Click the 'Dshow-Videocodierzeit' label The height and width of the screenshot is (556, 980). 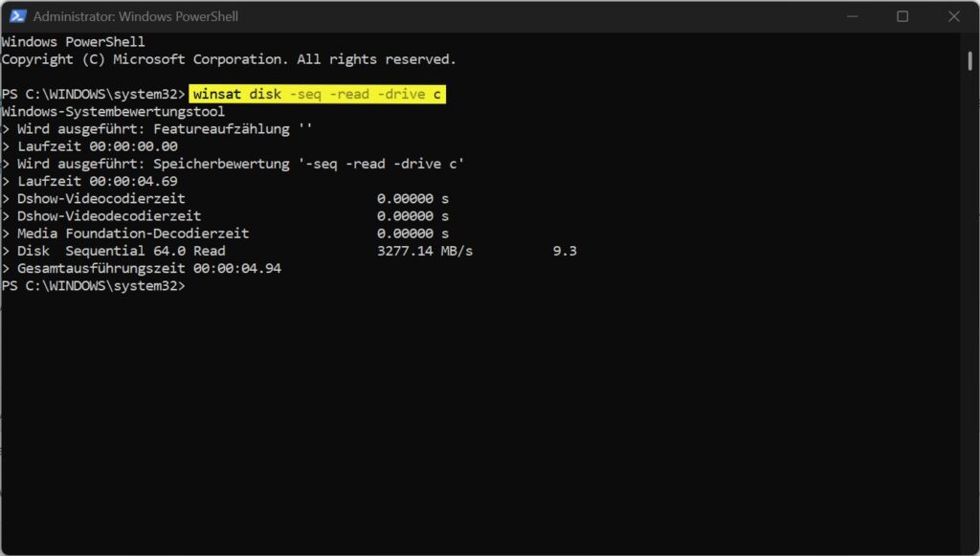(101, 199)
